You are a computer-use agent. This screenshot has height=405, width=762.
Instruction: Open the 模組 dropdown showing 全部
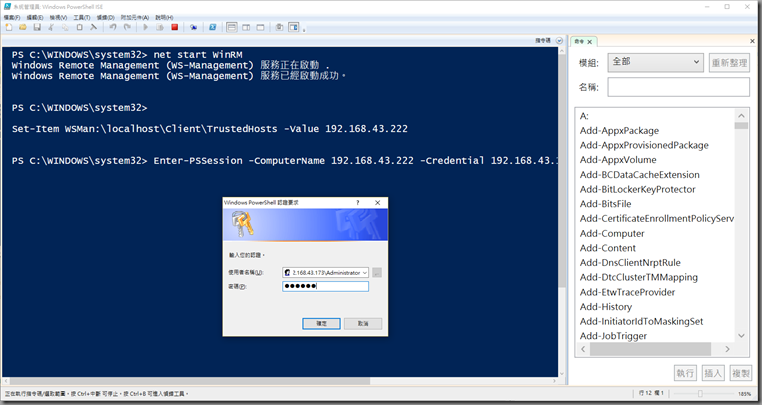[655, 62]
